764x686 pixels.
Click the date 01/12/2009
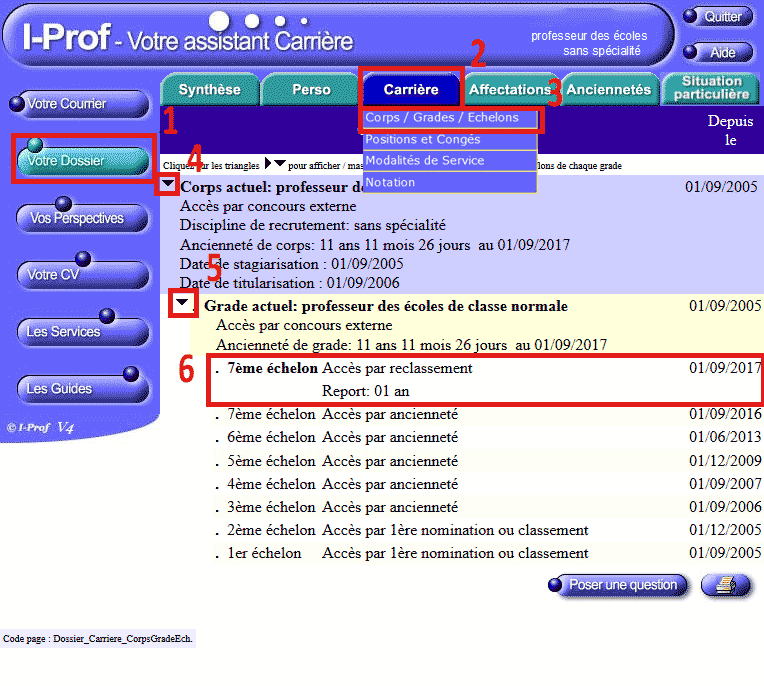tap(725, 461)
